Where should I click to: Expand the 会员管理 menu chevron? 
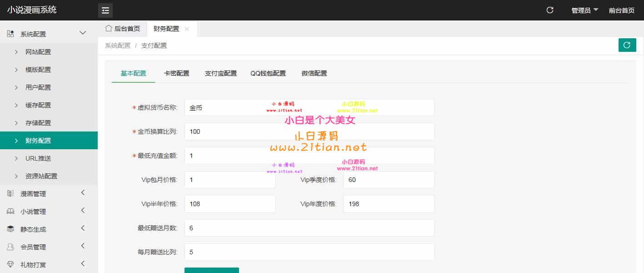[x=83, y=246]
